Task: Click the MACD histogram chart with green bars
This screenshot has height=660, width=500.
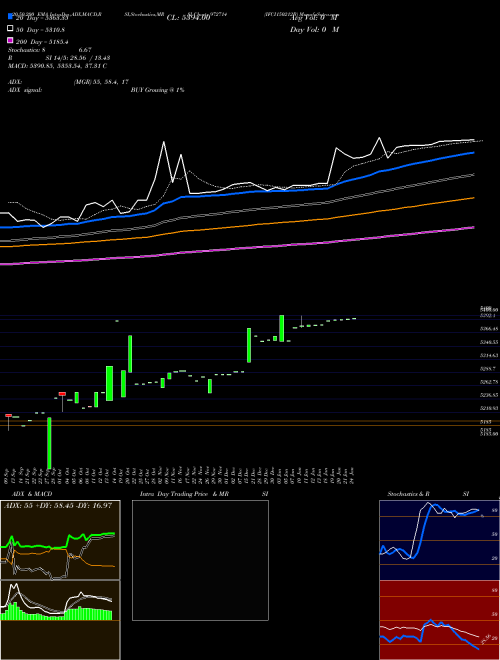Action: tap(60, 620)
